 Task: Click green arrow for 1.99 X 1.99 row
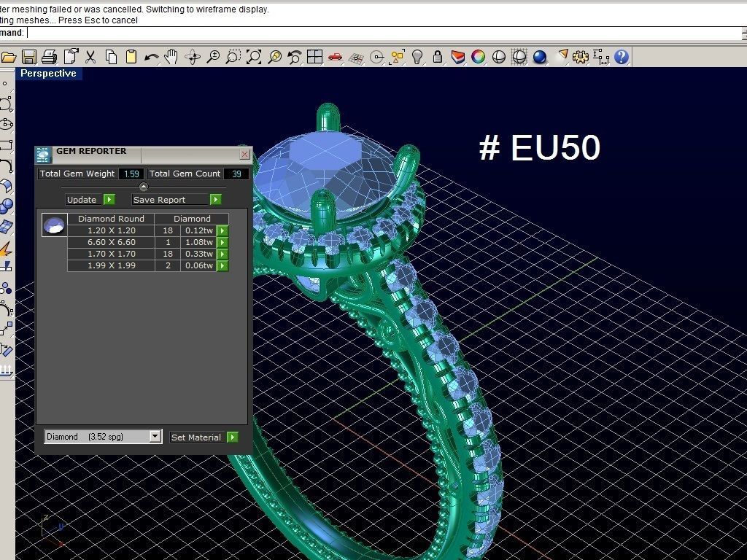pyautogui.click(x=222, y=265)
